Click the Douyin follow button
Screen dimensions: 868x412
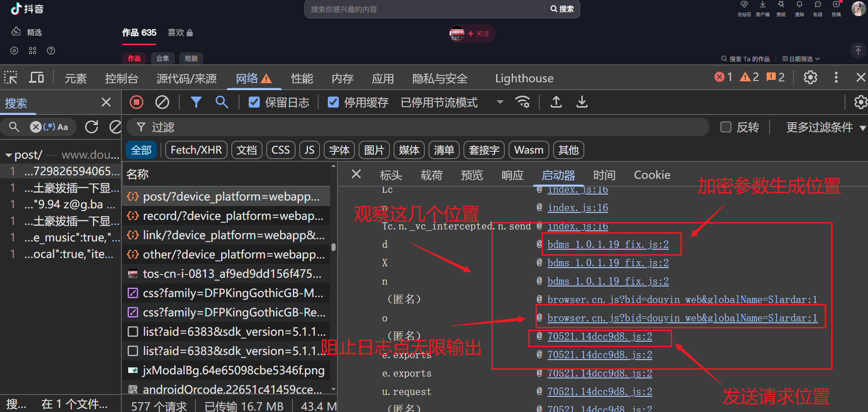coord(478,34)
